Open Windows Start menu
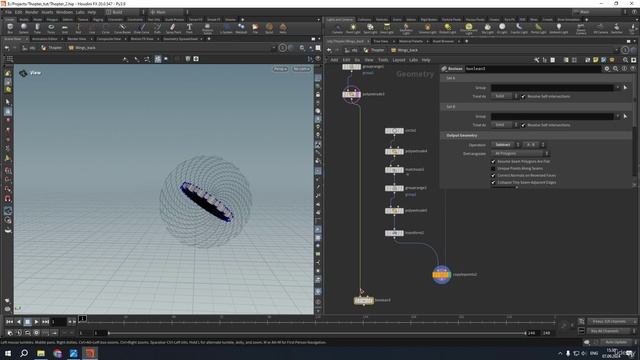Image resolution: width=640 pixels, height=360 pixels. click(x=8, y=353)
